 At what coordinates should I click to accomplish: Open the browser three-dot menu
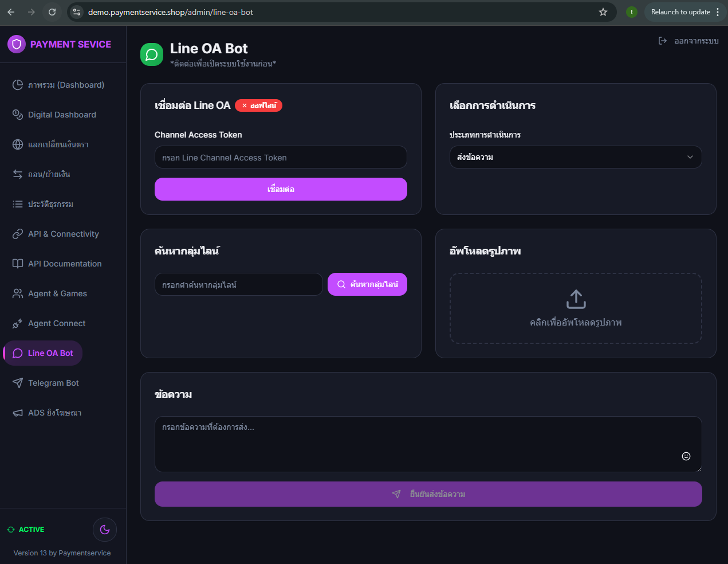tap(718, 12)
